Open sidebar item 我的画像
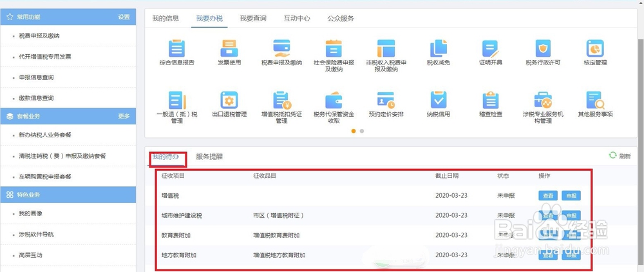 pos(30,213)
